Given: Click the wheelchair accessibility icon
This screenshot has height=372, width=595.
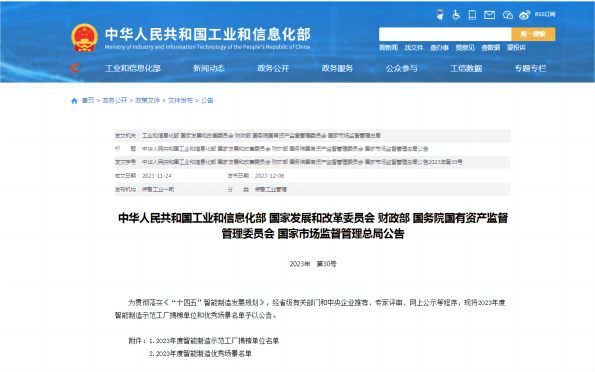Looking at the screenshot, I should tap(456, 15).
